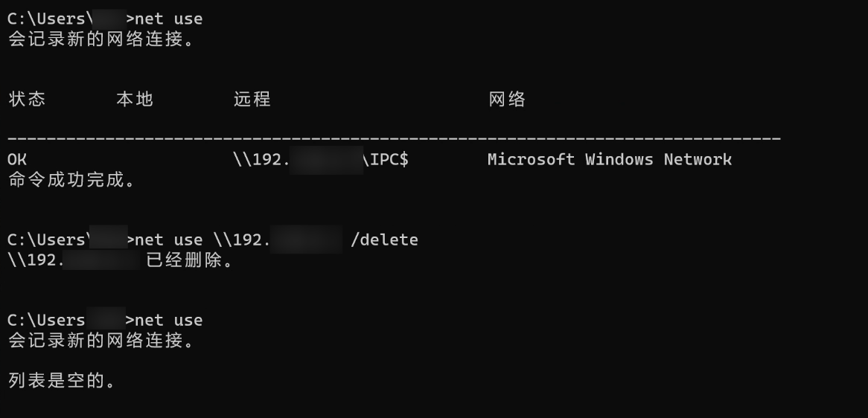
Task: Click the net use command before the empty list
Action: pos(169,320)
